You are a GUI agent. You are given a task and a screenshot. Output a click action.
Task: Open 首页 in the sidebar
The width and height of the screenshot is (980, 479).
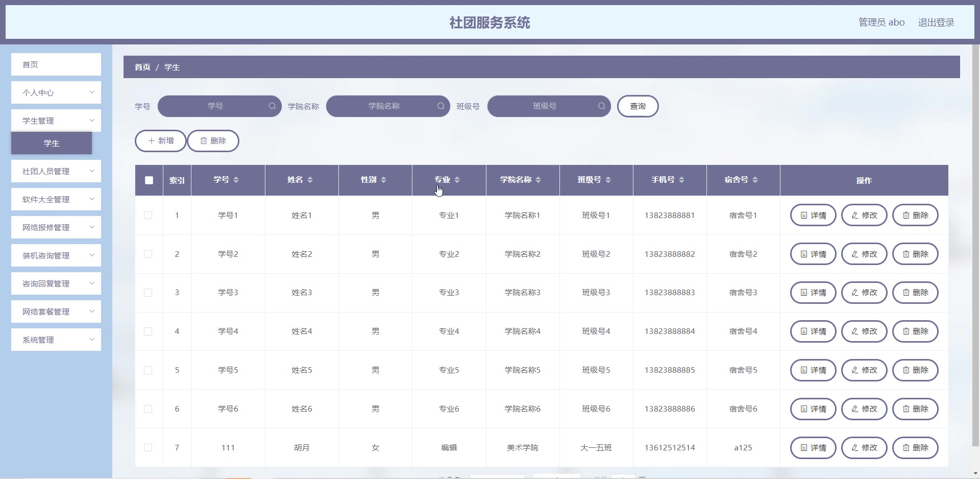pos(56,64)
